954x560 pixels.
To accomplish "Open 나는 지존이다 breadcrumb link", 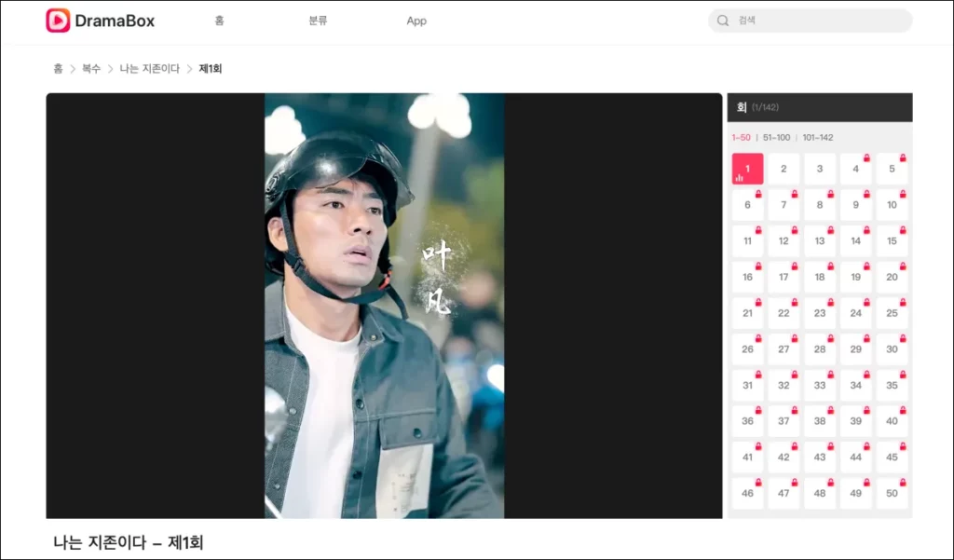I will point(150,69).
